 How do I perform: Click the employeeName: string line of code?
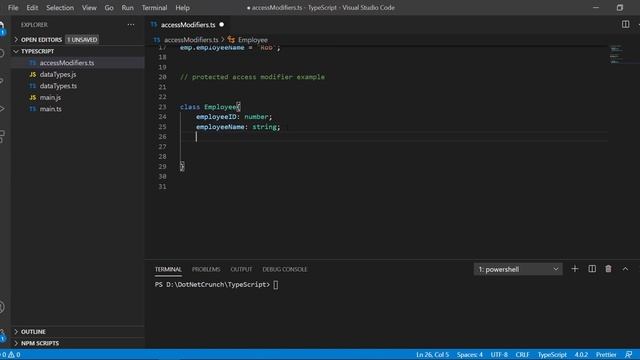(238, 127)
